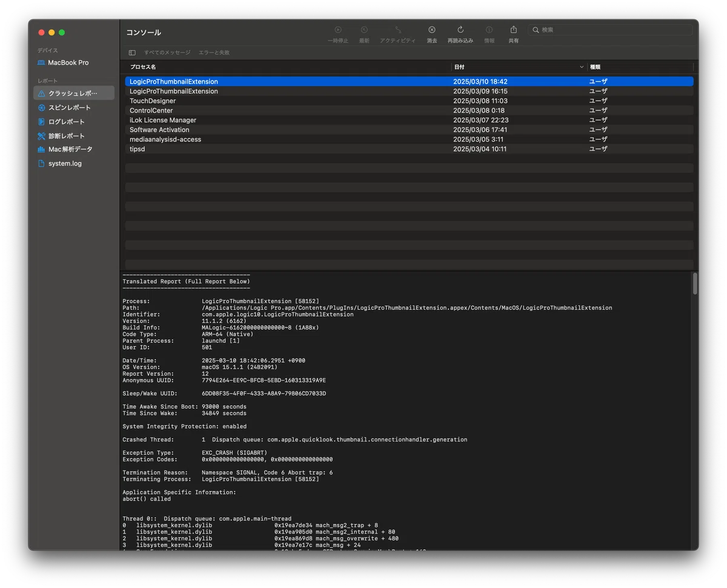Select the すべてのメッセージ filter tab

coord(167,53)
